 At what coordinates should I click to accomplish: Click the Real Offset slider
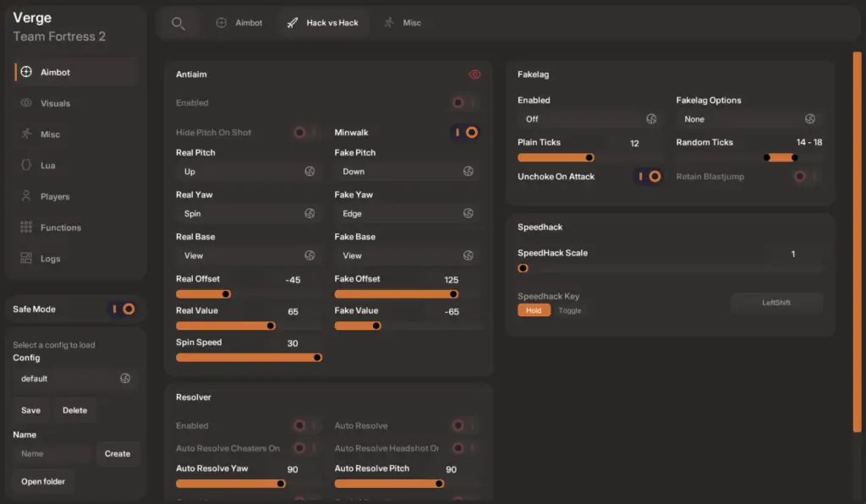(x=249, y=293)
